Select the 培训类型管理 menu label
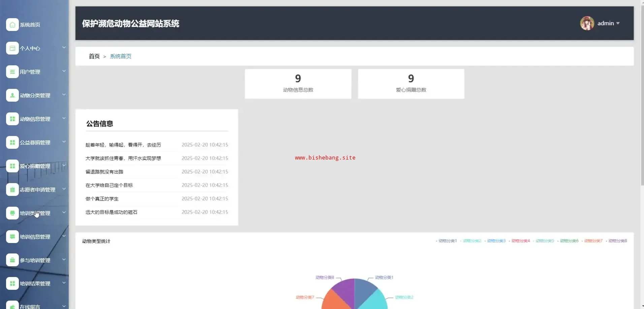644x309 pixels. (35, 213)
